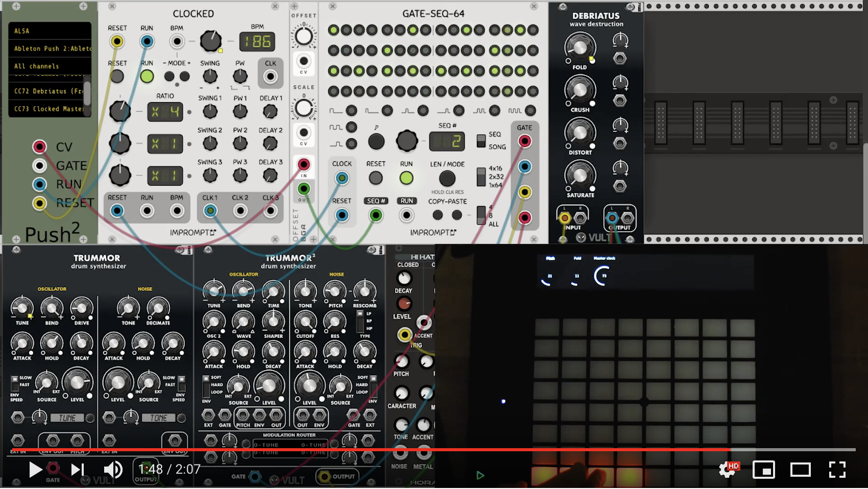Flip the SLOW/FAST oscillator ENV SPEED switch on Trummor
The height and width of the screenshot is (489, 868).
(15, 383)
